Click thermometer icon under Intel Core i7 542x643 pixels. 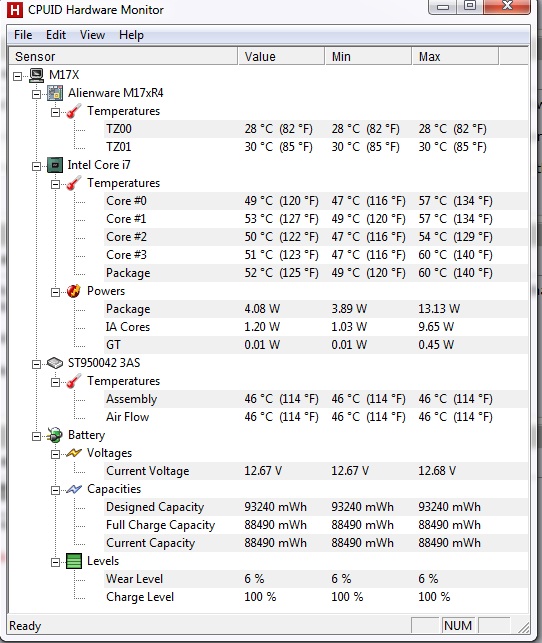74,183
